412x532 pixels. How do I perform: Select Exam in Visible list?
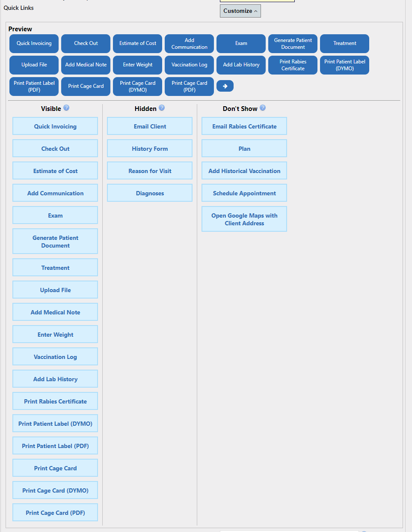pos(55,215)
